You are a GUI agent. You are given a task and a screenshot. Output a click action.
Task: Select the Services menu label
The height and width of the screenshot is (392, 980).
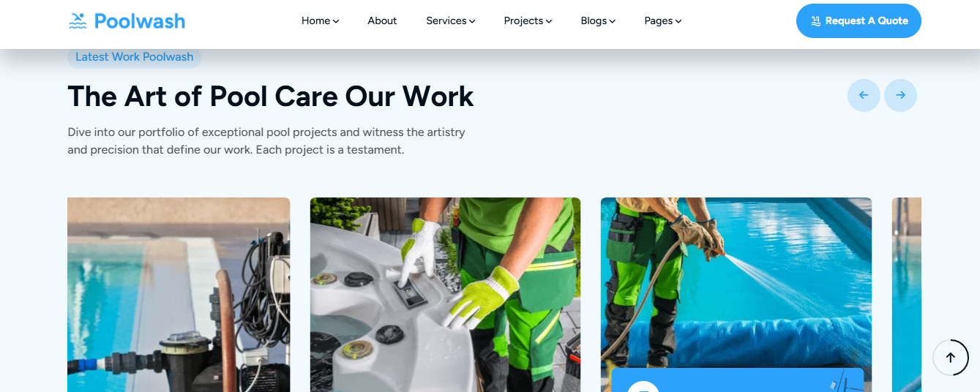[x=446, y=20]
